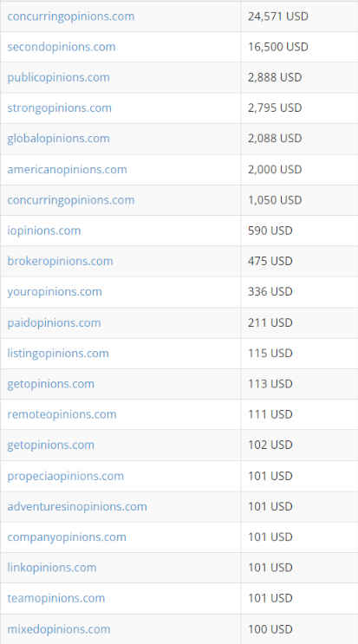The image size is (358, 644).
Task: Open concurringopinions.com link priced 24,571 USD
Action: (x=70, y=16)
